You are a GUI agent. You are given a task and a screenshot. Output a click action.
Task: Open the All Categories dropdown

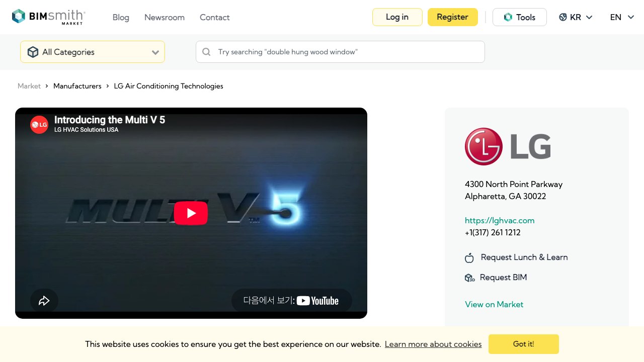pos(93,52)
